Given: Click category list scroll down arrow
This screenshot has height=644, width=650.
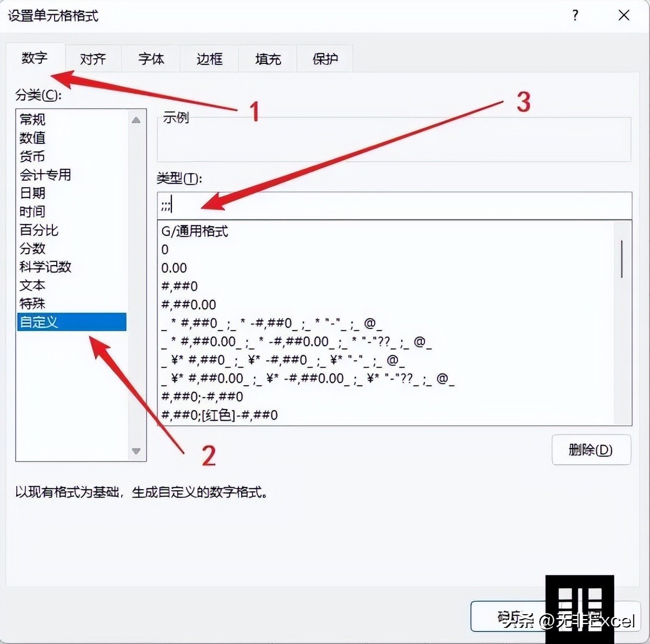Looking at the screenshot, I should [136, 451].
